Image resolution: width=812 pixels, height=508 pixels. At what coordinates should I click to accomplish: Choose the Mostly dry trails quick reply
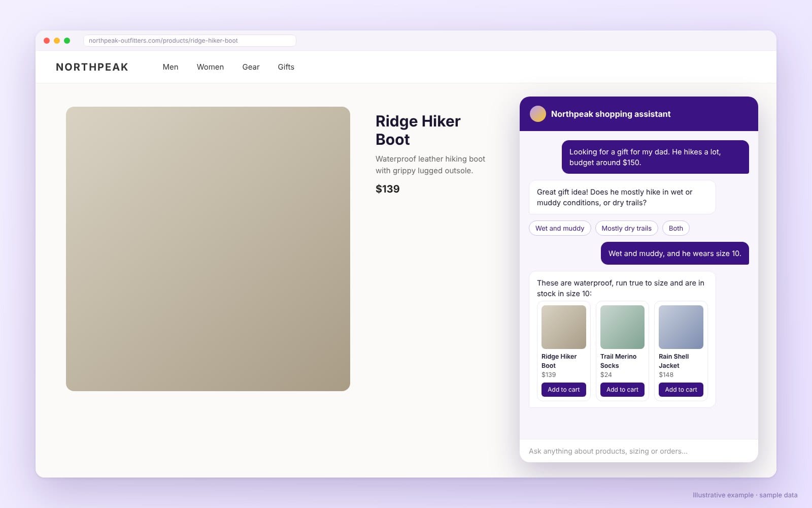tap(626, 228)
